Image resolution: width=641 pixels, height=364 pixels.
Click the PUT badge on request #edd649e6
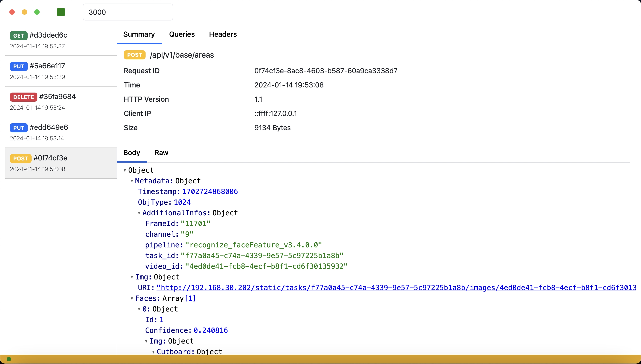click(18, 128)
